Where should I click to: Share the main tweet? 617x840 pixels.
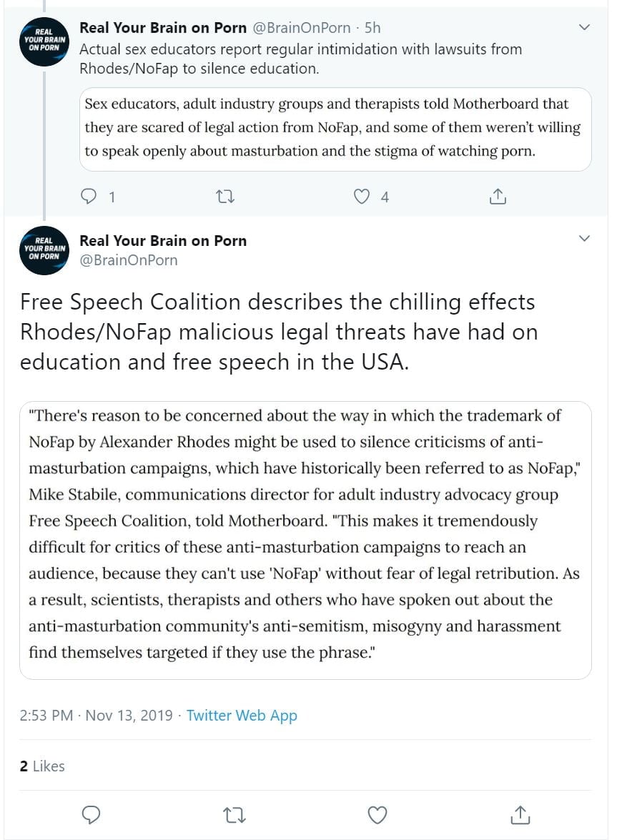pyautogui.click(x=520, y=814)
